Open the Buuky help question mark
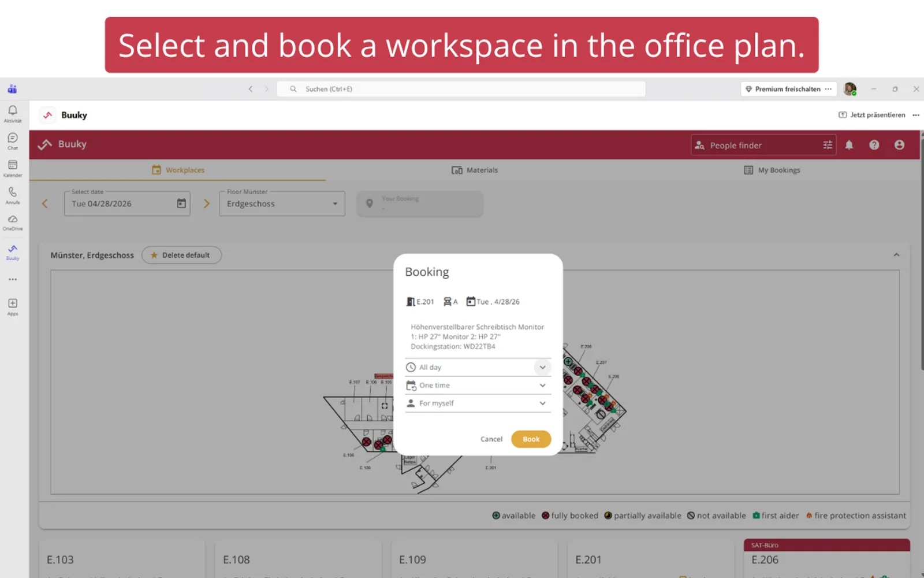 [x=874, y=145]
